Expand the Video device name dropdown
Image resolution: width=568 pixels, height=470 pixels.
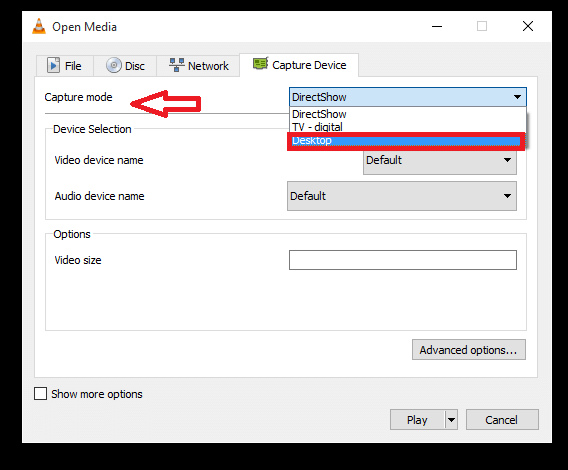pos(440,160)
